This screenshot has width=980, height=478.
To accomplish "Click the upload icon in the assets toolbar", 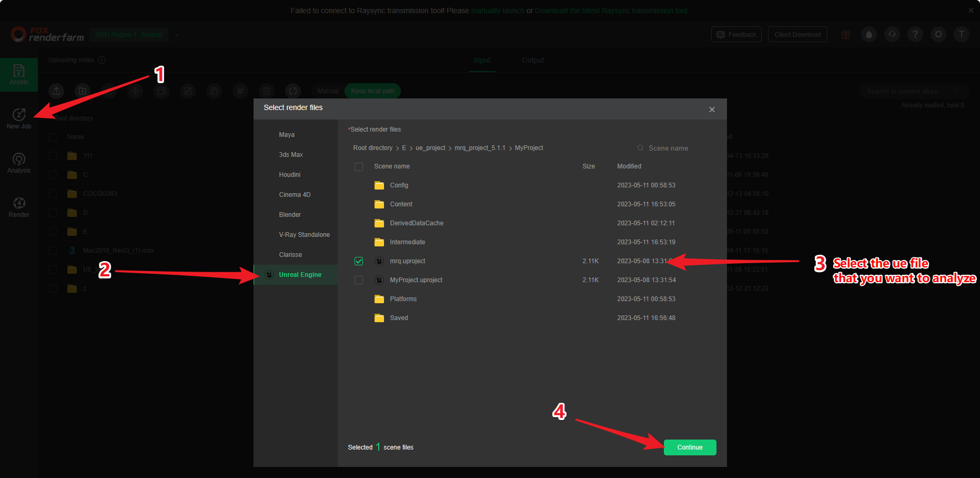I will pos(56,91).
